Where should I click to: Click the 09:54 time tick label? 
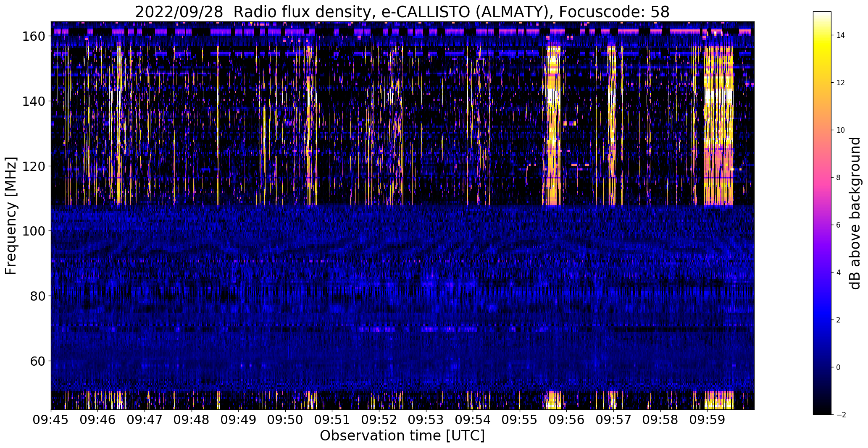tap(473, 420)
